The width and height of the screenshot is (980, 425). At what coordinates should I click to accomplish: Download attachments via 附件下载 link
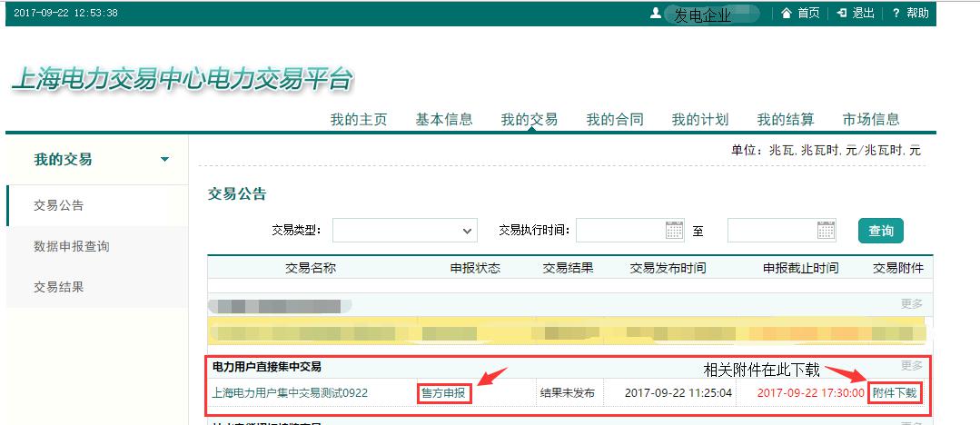coord(894,393)
